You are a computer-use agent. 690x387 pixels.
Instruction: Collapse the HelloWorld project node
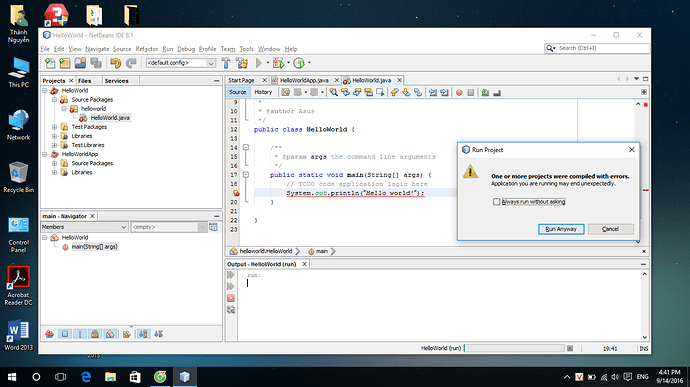[45, 91]
